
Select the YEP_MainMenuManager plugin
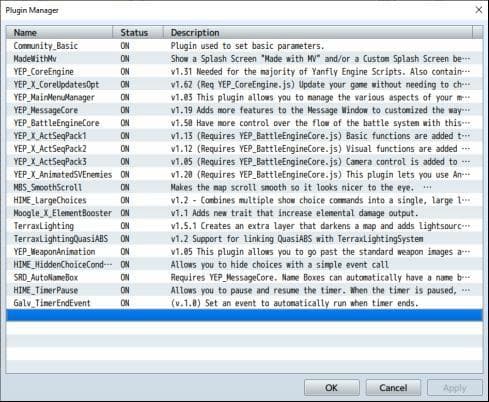pos(244,97)
